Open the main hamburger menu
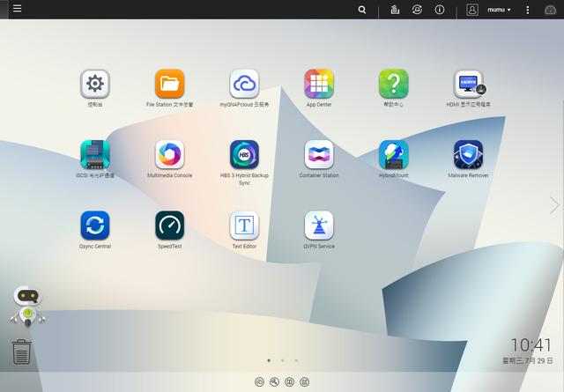This screenshot has width=564, height=392. 18,9
